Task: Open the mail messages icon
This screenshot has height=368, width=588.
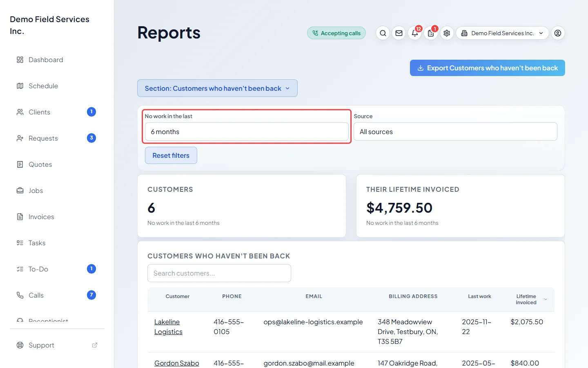Action: point(399,33)
